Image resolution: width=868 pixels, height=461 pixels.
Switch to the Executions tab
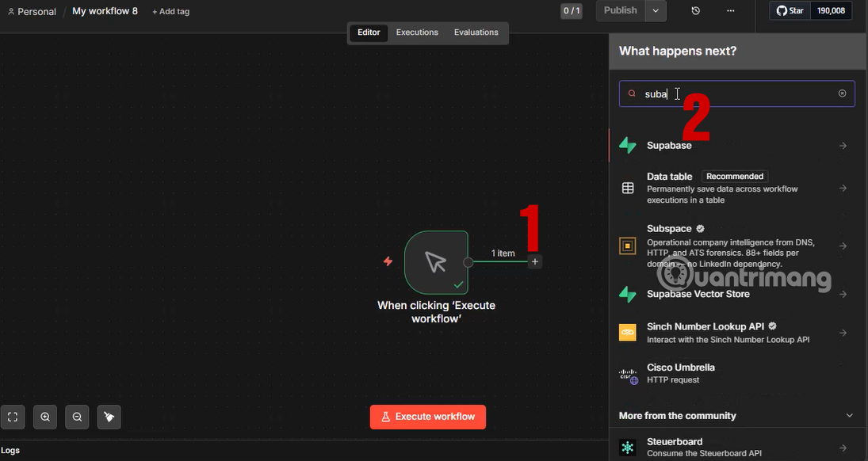point(417,32)
